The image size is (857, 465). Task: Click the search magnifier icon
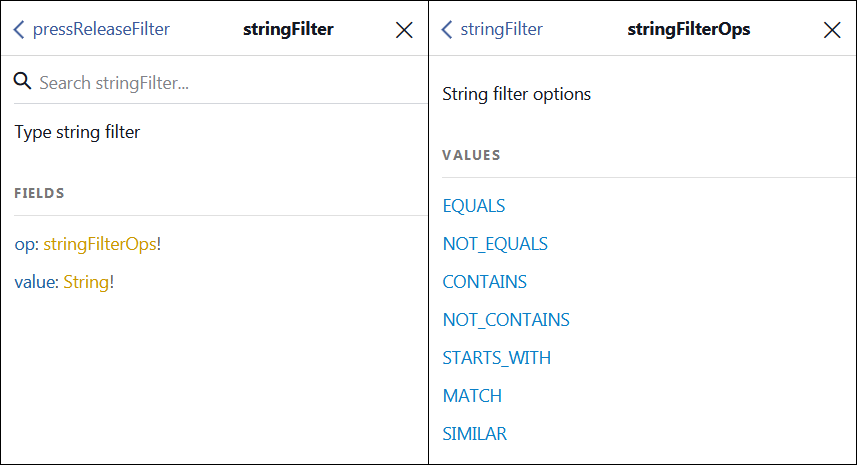(23, 82)
